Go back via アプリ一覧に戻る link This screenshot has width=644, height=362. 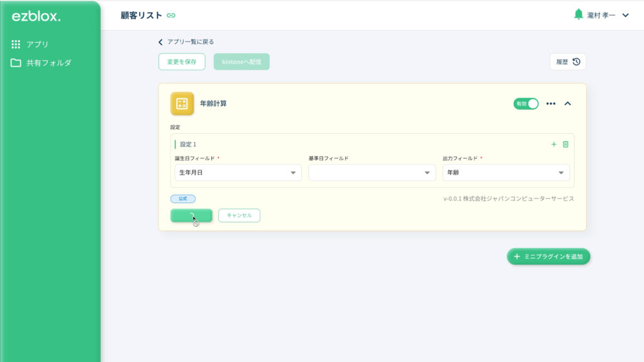[187, 41]
